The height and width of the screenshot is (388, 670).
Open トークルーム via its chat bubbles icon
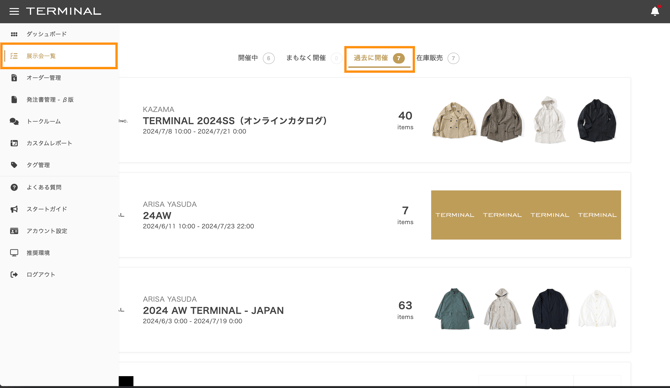point(14,122)
